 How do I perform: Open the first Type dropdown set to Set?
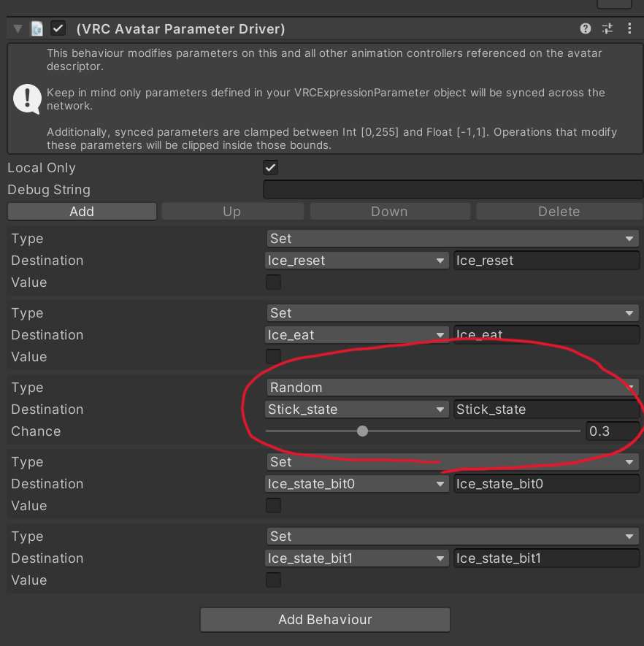pyautogui.click(x=453, y=239)
